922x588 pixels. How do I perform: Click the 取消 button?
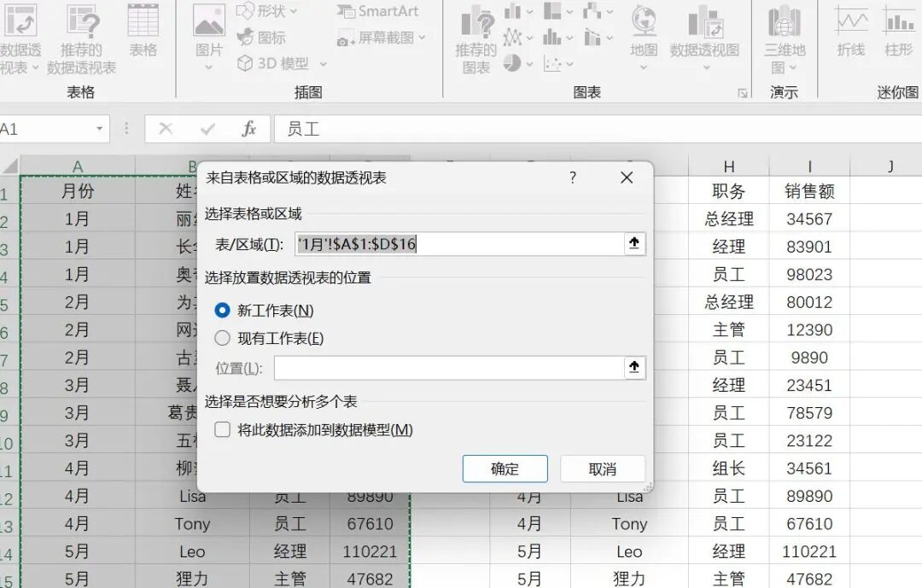pos(603,469)
